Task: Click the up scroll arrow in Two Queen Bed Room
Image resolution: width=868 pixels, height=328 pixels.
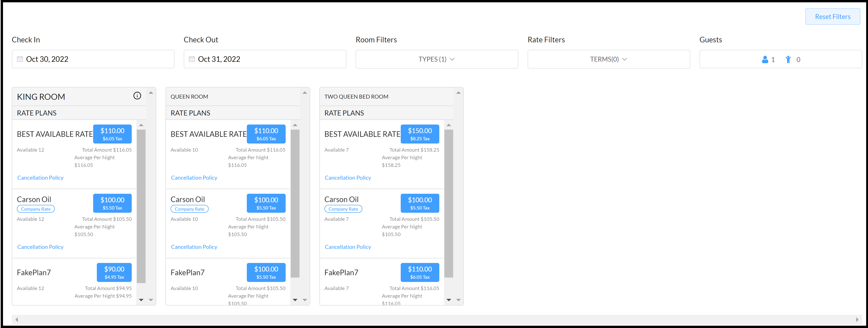Action: [458, 92]
